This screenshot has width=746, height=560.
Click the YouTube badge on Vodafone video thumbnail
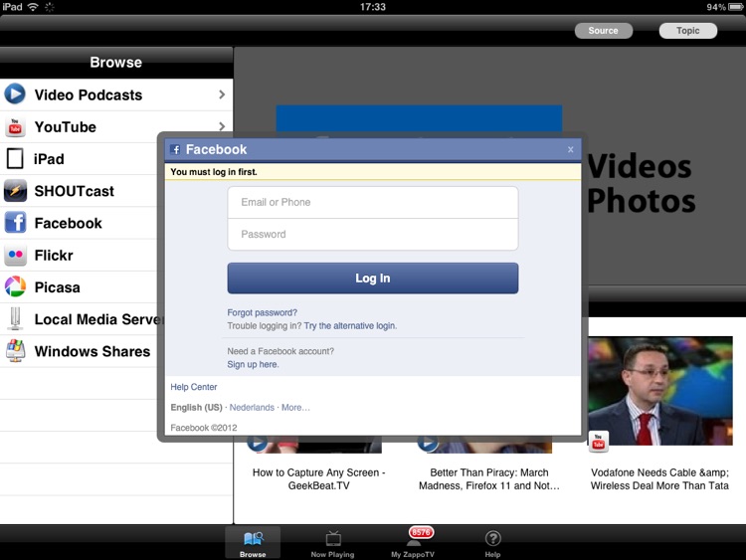pos(598,442)
